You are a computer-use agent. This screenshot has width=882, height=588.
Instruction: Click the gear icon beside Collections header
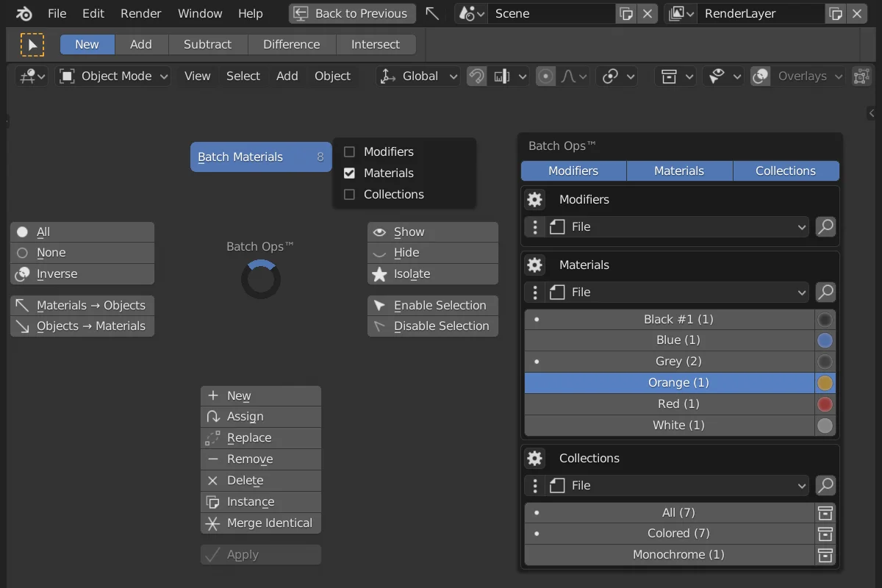534,458
